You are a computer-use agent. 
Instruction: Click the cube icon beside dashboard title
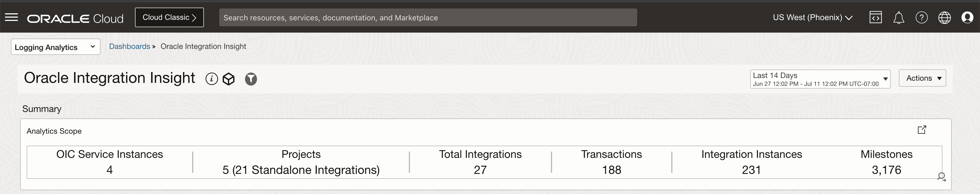[229, 79]
